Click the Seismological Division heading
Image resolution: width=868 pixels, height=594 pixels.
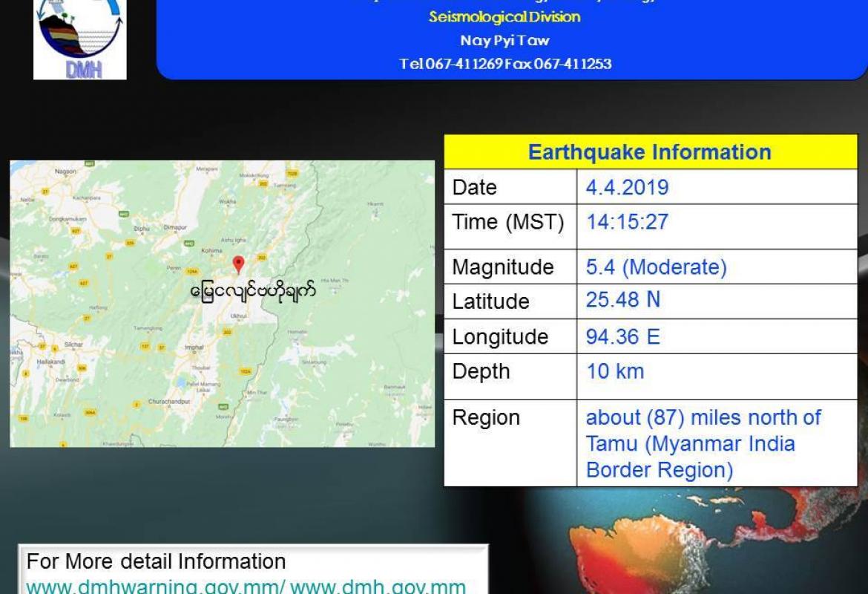click(x=505, y=16)
